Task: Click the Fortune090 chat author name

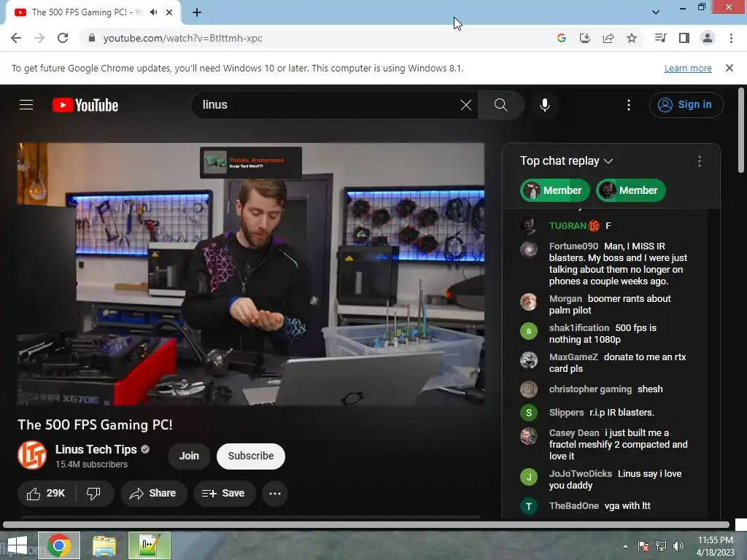Action: tap(573, 246)
